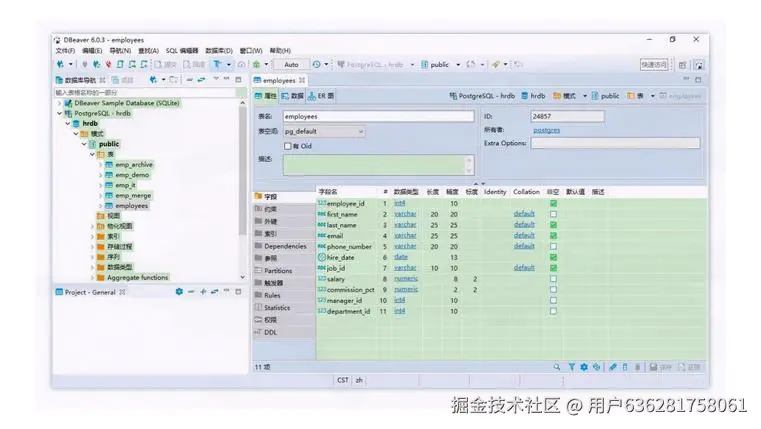The height and width of the screenshot is (429, 761).
Task: Open the 模式 breadcrumb dropdown arrow
Action: [584, 96]
